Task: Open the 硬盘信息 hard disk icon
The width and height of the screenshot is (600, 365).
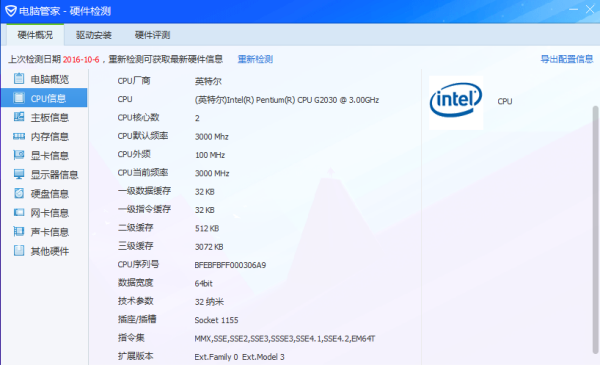Action: 19,193
